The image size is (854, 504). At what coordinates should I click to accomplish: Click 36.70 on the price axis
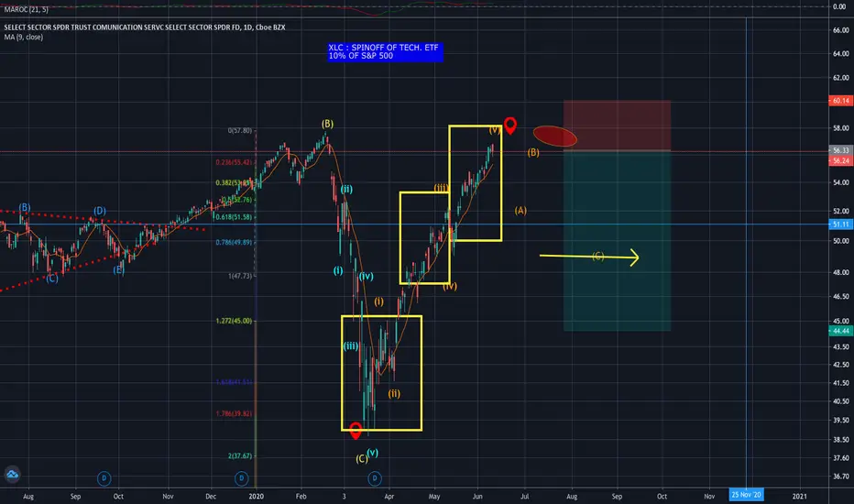(x=840, y=477)
